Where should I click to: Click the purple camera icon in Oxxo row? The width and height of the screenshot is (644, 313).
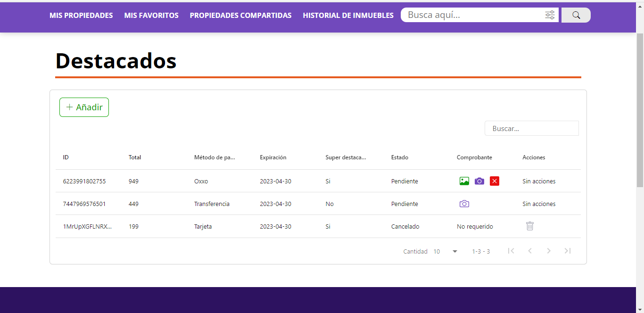[479, 181]
